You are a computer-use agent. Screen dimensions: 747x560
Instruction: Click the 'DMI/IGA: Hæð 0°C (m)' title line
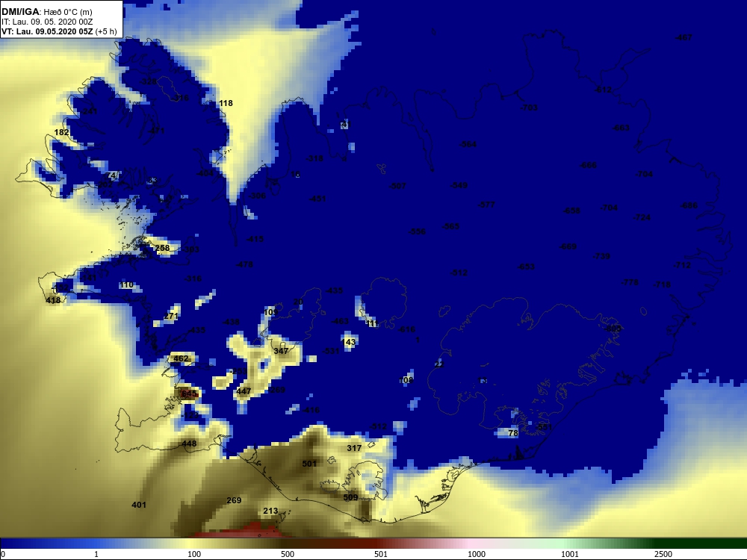(47, 12)
